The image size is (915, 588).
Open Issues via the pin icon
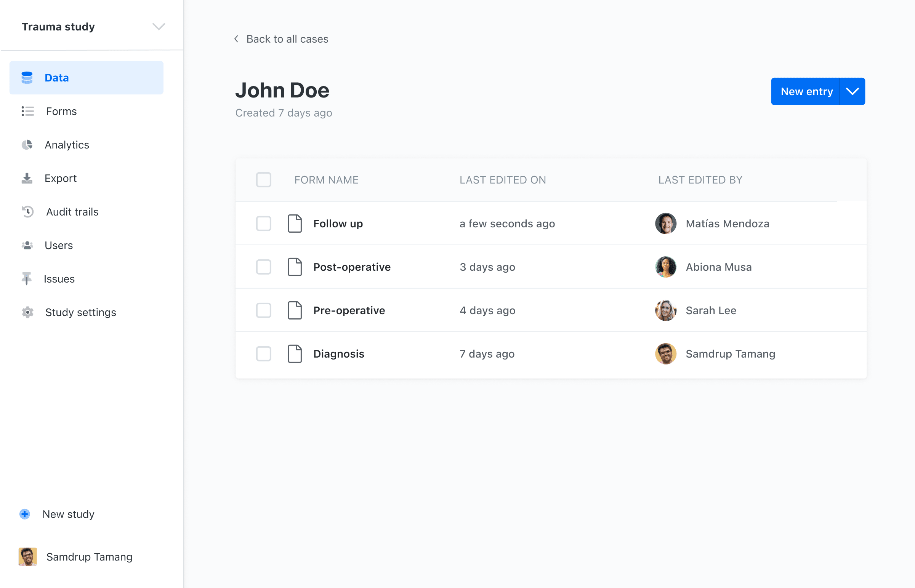pyautogui.click(x=27, y=279)
